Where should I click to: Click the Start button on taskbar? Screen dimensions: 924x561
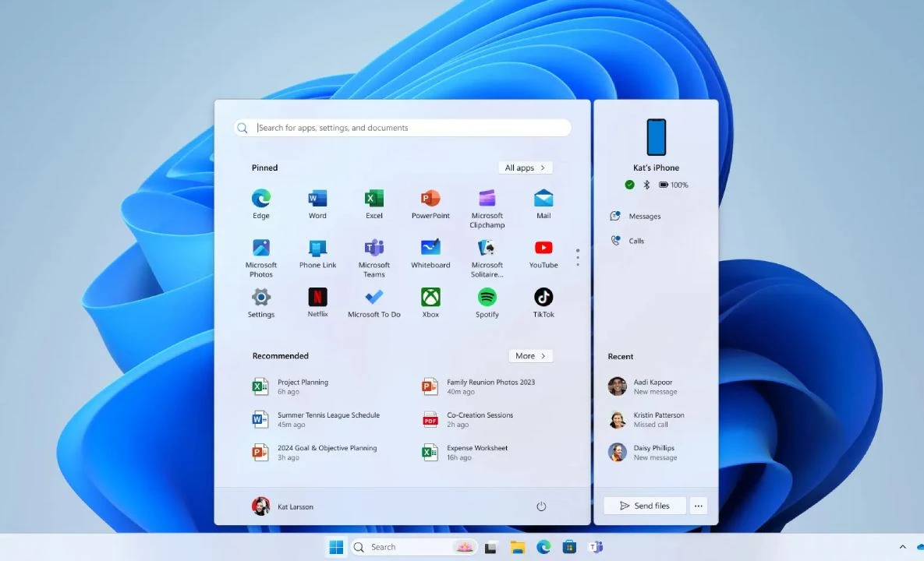click(336, 548)
